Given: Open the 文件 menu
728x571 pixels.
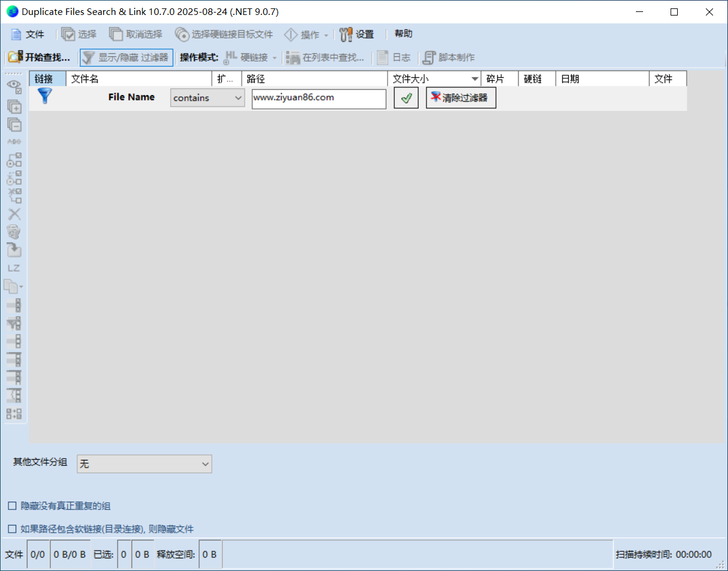Looking at the screenshot, I should [28, 35].
